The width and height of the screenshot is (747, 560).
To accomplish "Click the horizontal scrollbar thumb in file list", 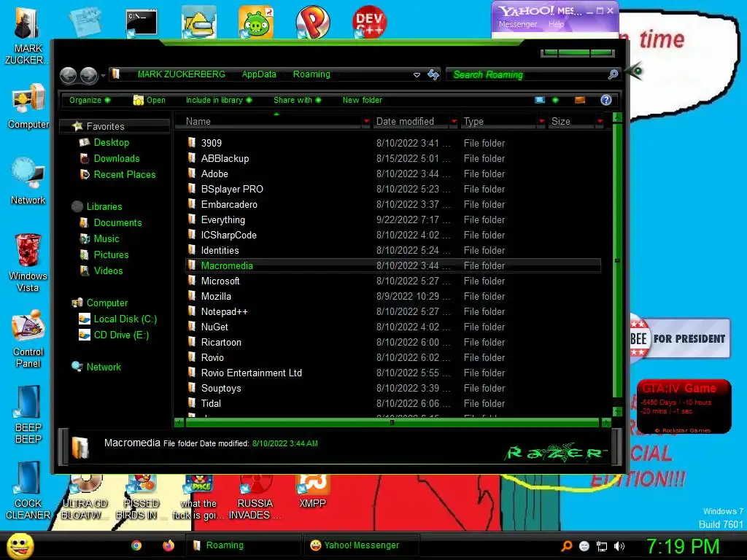I will tap(392, 422).
